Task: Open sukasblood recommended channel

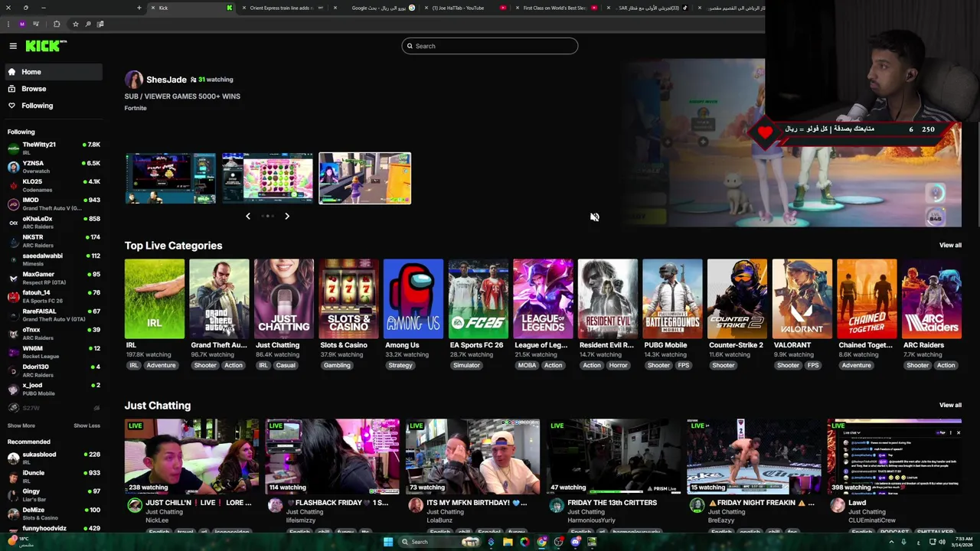Action: tap(54, 458)
